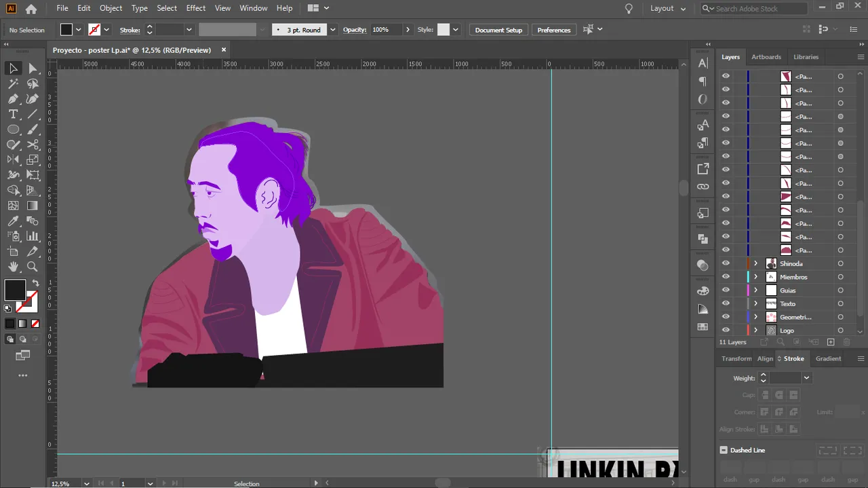The height and width of the screenshot is (488, 868).
Task: Expand the Texto layer
Action: [755, 303]
